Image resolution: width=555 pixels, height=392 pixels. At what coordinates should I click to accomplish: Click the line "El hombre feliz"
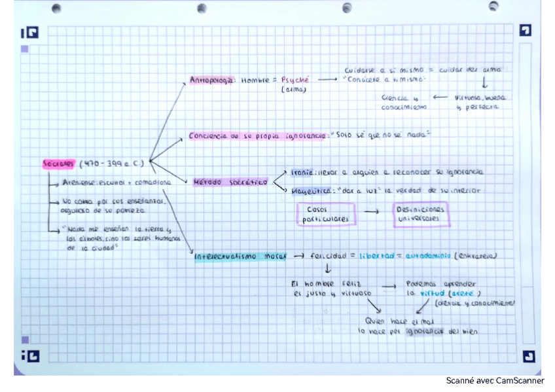tap(326, 284)
